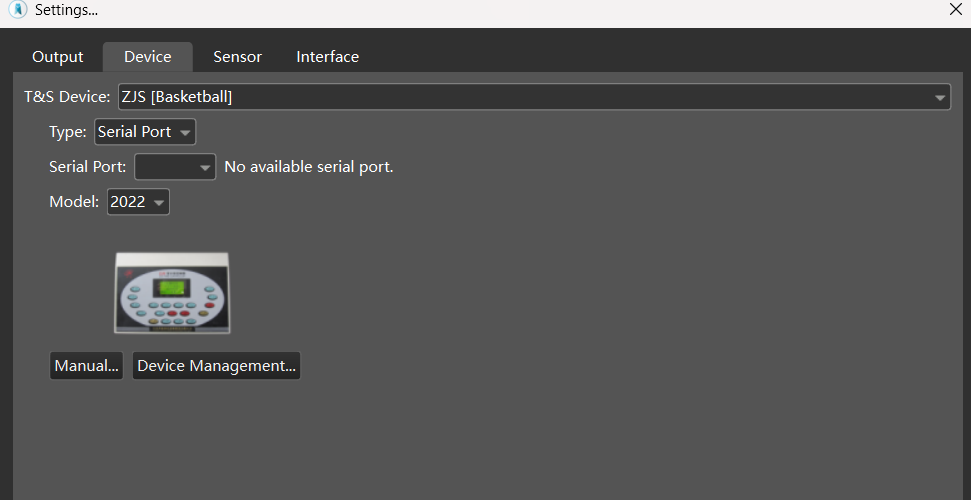The width and height of the screenshot is (971, 500).
Task: Click the 'Model:' label
Action: tap(75, 202)
